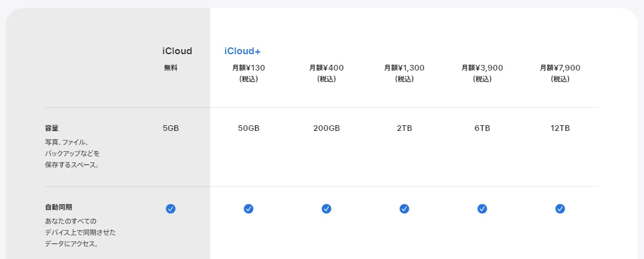Click the 月額¥7,900 price

coord(560,68)
